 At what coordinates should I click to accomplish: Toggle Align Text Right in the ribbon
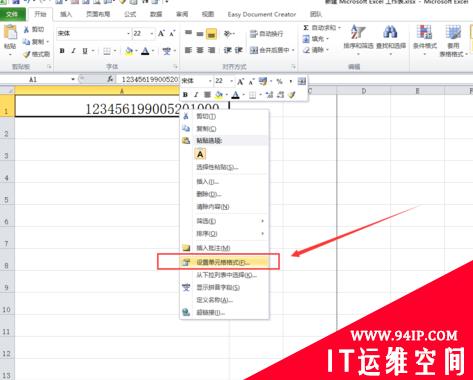211,50
